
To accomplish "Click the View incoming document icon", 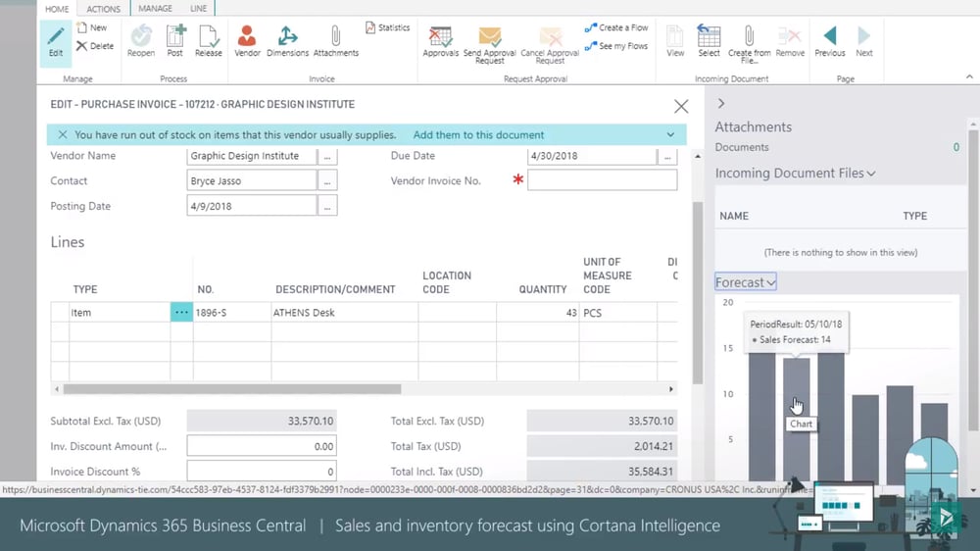I will click(x=675, y=35).
